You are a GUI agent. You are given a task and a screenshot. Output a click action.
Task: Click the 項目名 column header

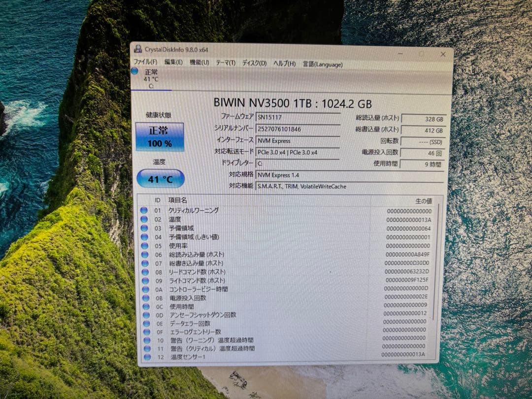[177, 200]
